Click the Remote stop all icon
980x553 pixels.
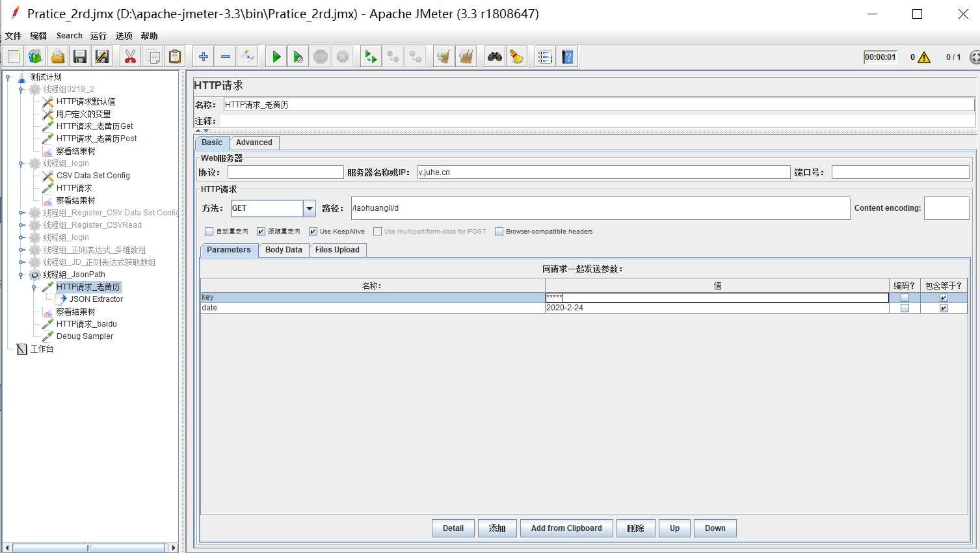point(393,57)
